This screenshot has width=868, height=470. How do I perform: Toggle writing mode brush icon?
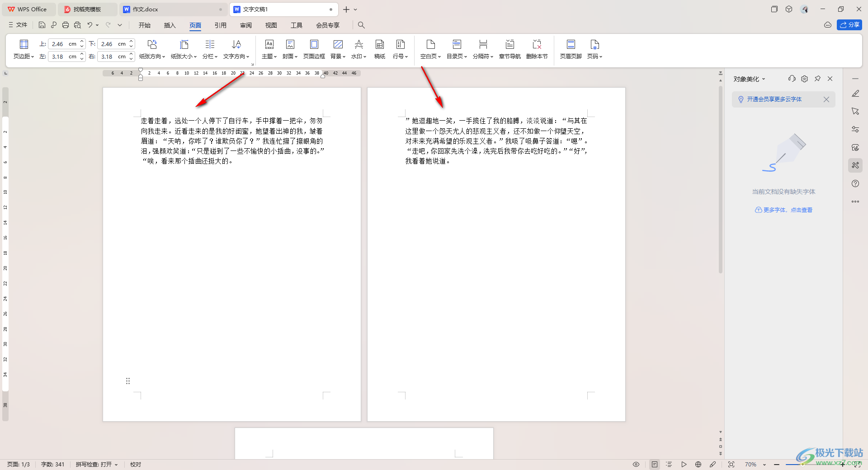[x=713, y=464]
